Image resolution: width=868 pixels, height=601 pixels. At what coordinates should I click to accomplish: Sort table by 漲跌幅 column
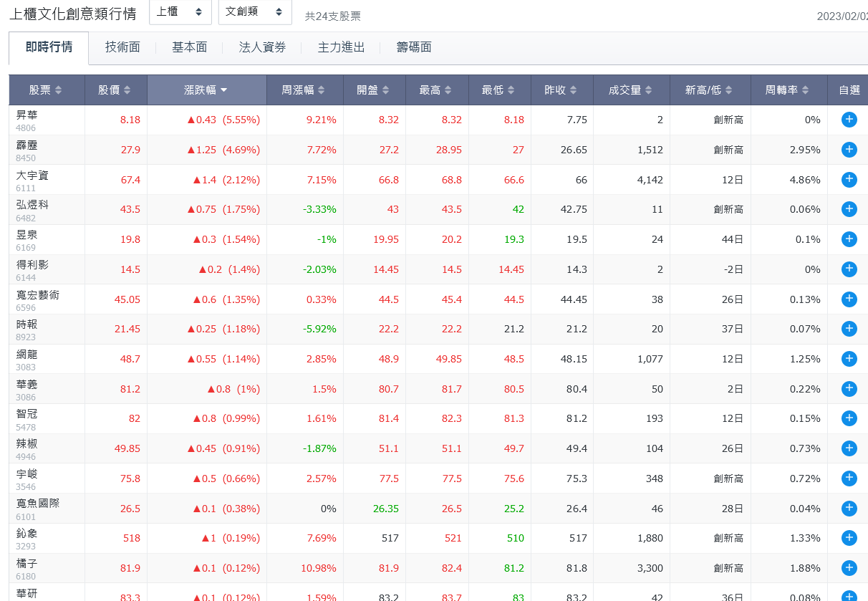point(206,90)
